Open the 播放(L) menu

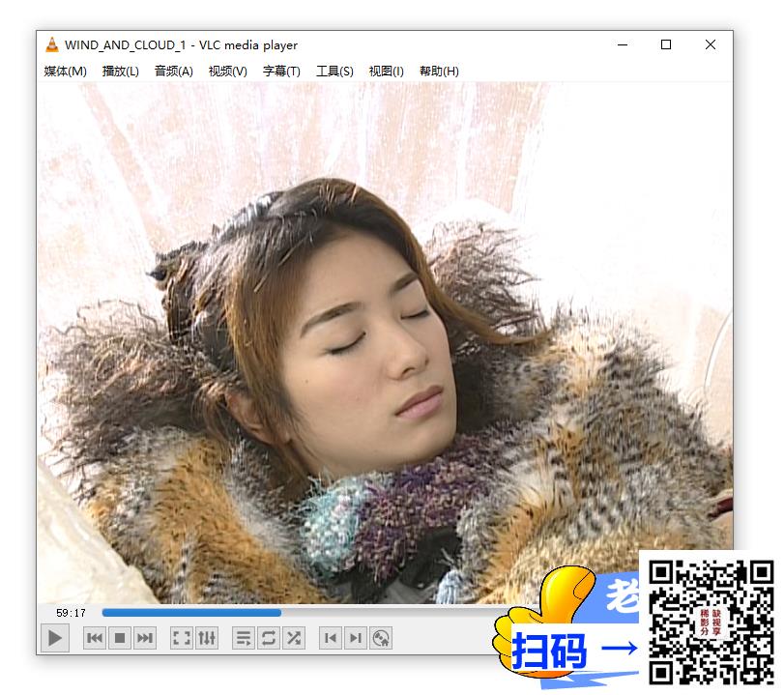[x=120, y=71]
